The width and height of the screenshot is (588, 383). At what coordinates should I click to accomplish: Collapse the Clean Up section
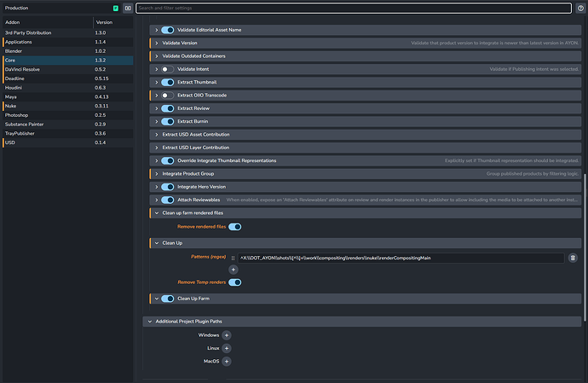(x=157, y=242)
